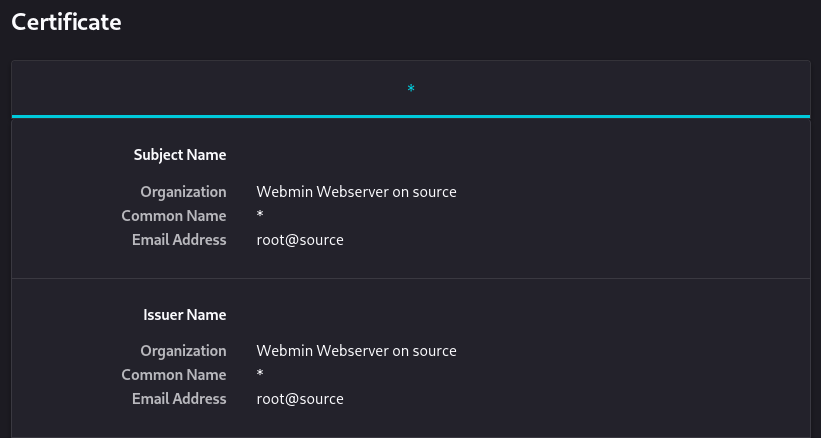Screen dimensions: 821x438
Task: Click the divider line between Subject and Issuer
Action: pos(410,278)
